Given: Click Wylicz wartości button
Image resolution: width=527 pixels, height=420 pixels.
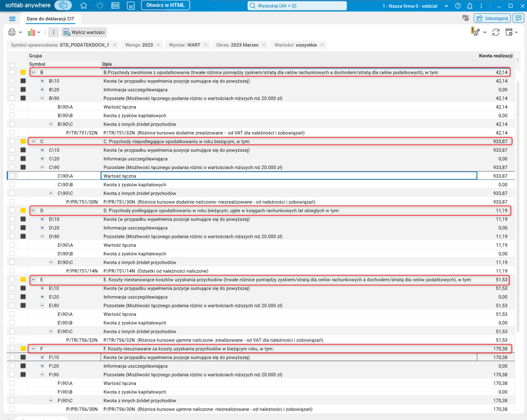Looking at the screenshot, I should coord(84,32).
